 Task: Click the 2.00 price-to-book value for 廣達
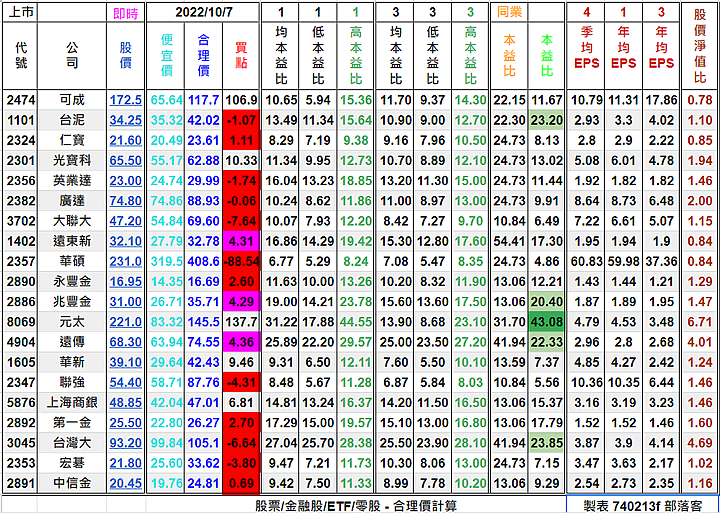coord(700,201)
